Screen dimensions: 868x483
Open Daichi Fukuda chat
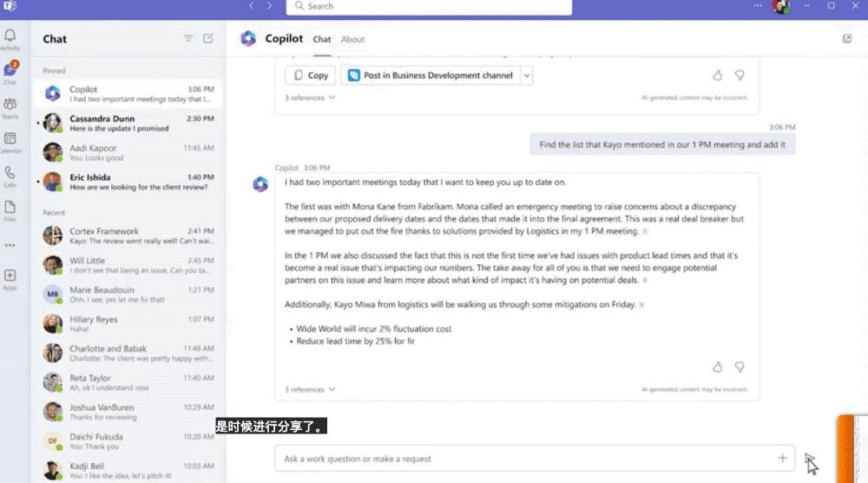point(128,441)
